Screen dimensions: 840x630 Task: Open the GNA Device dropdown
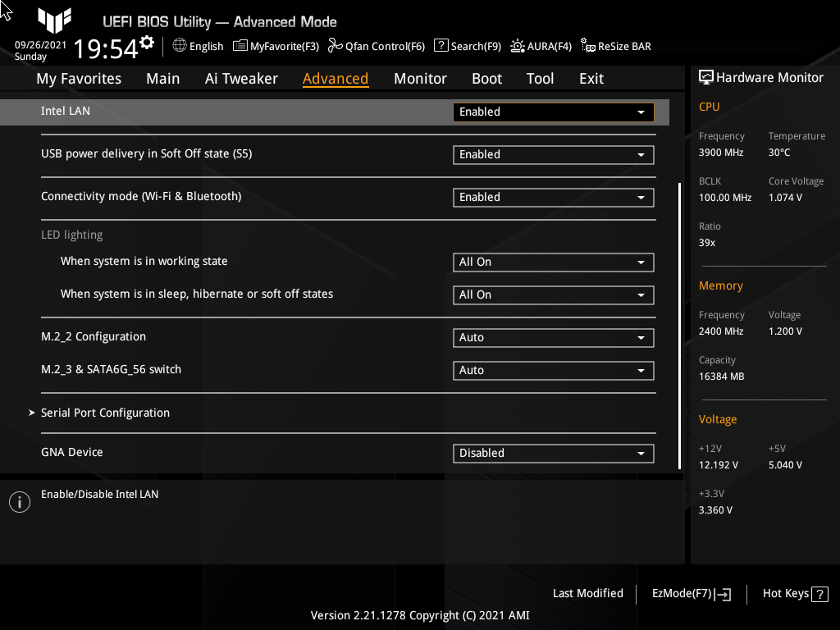[553, 453]
